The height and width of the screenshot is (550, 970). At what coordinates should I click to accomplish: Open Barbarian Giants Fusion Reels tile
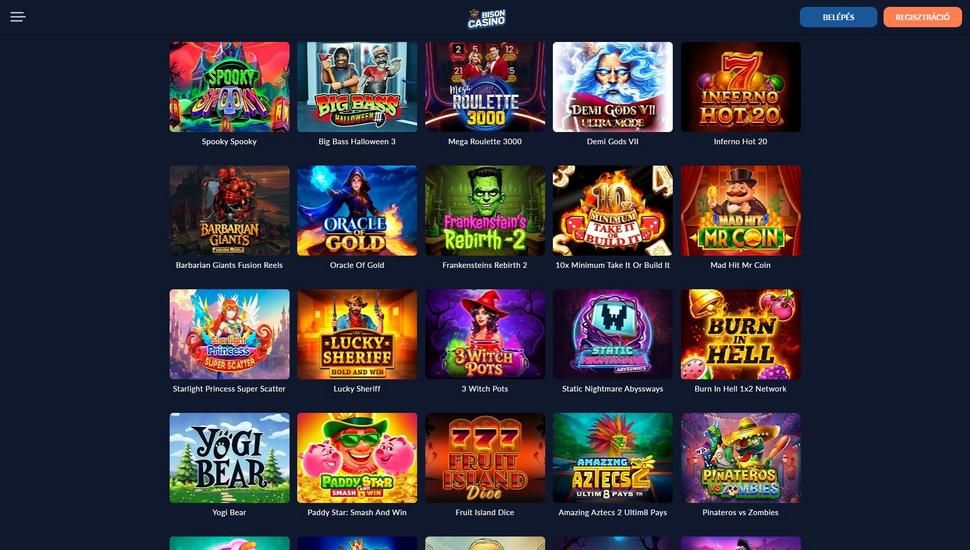[230, 210]
